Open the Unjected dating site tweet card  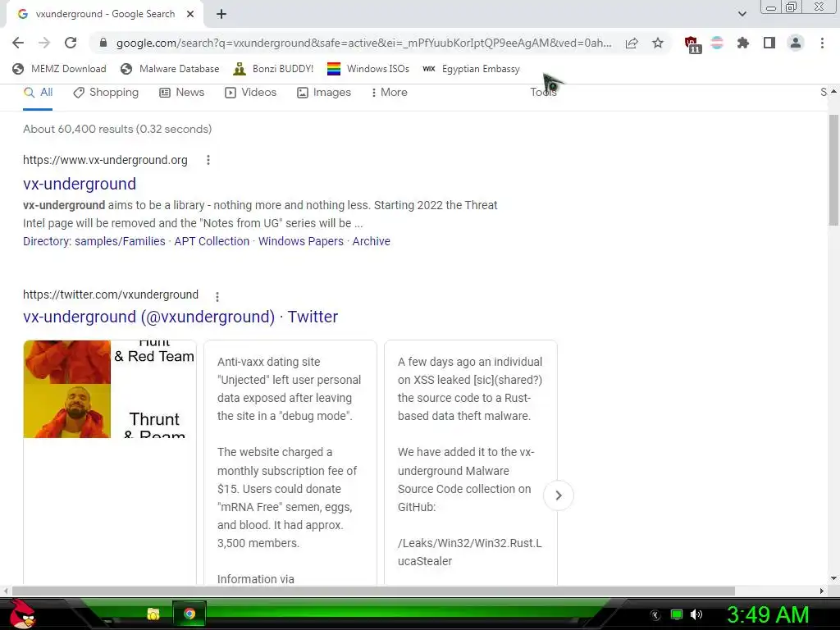click(x=290, y=463)
